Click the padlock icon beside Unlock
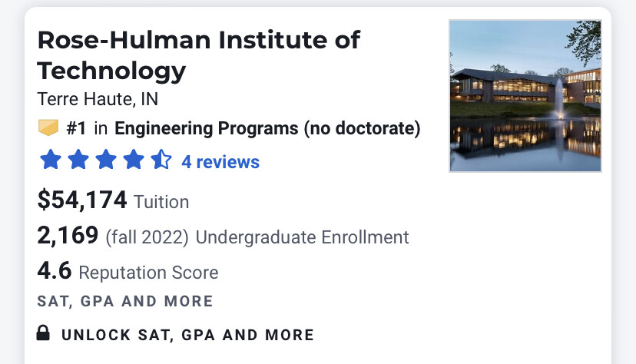 44,333
